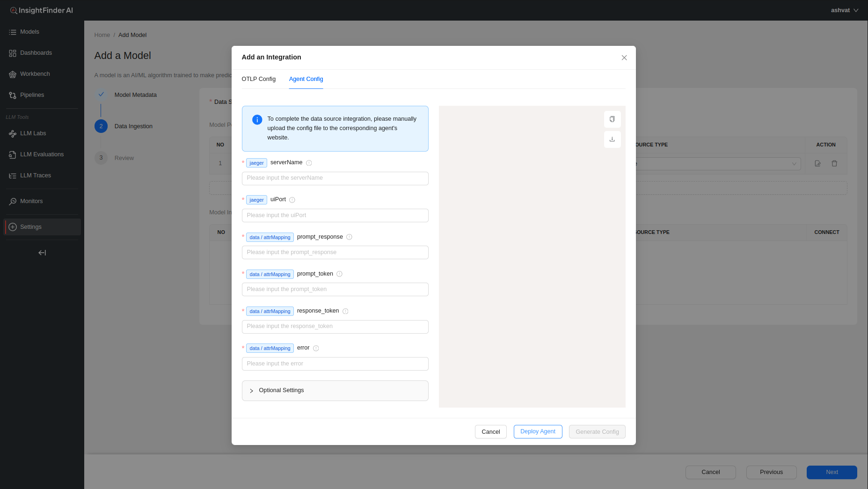
Task: Open Workbench from the sidebar
Action: [35, 74]
